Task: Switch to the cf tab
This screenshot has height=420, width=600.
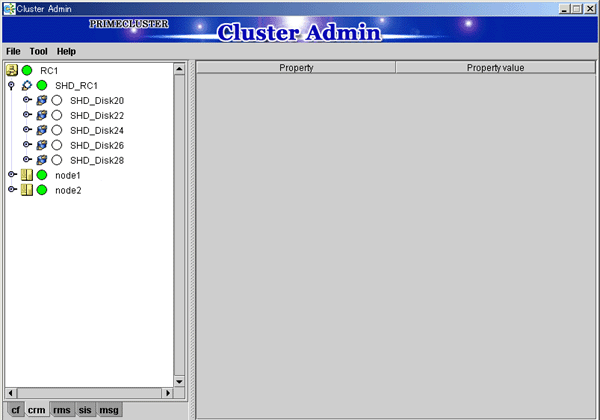Action: tap(15, 410)
